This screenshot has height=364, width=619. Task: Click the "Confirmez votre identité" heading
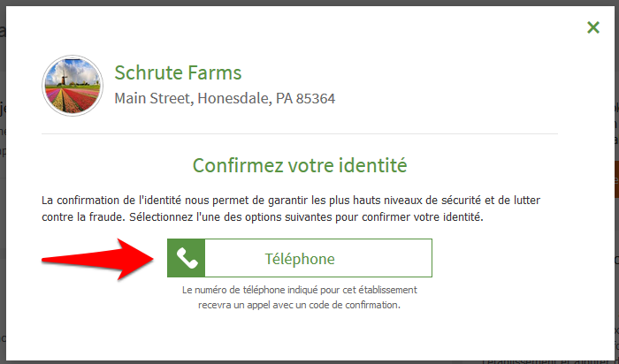(x=300, y=164)
